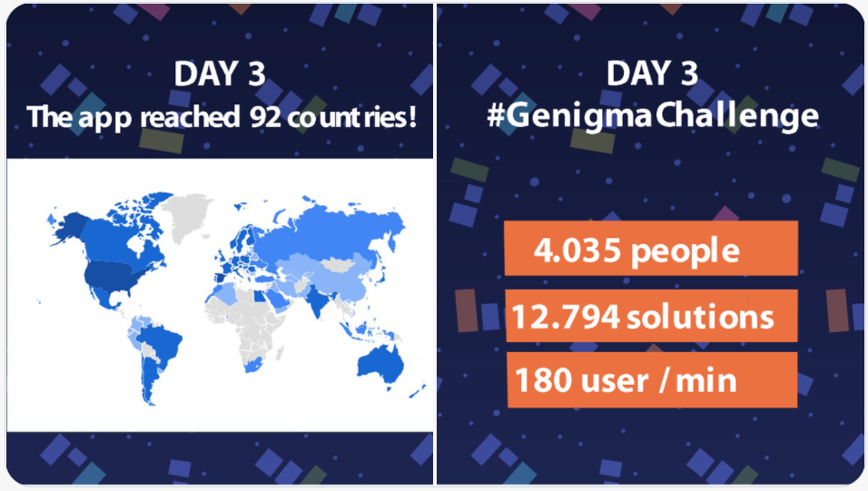Image resolution: width=868 pixels, height=491 pixels.
Task: Select the '180 user / min' orange box
Action: pos(652,379)
